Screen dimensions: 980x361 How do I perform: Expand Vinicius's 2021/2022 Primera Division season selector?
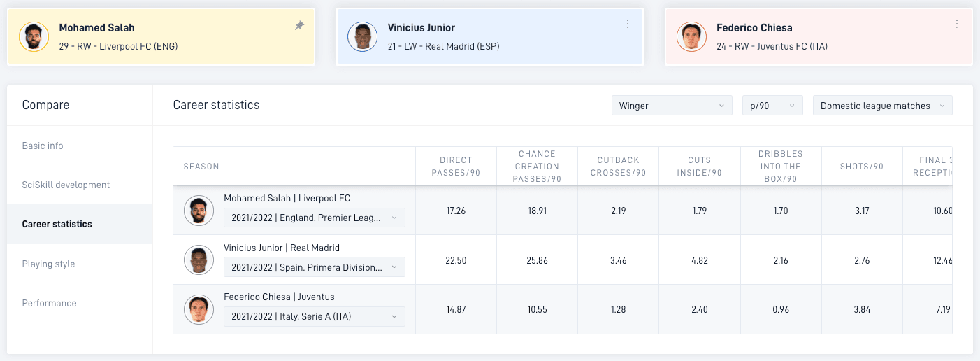pyautogui.click(x=314, y=267)
